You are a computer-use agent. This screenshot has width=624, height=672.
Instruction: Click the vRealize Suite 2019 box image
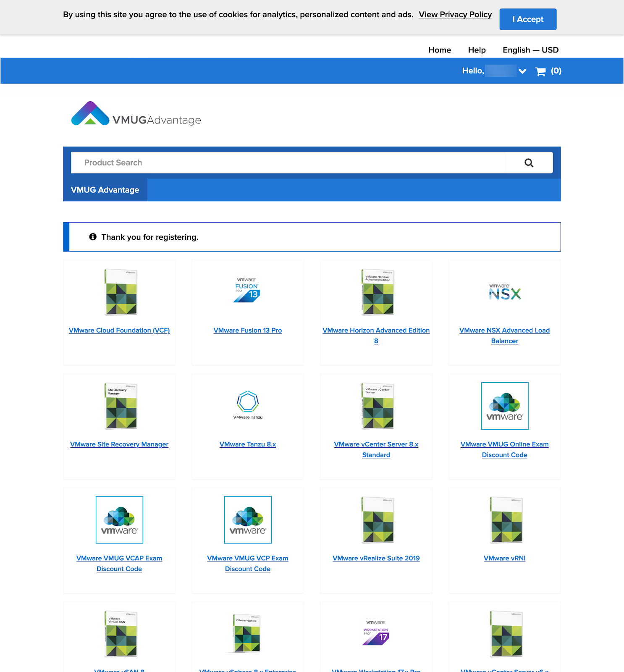point(378,520)
